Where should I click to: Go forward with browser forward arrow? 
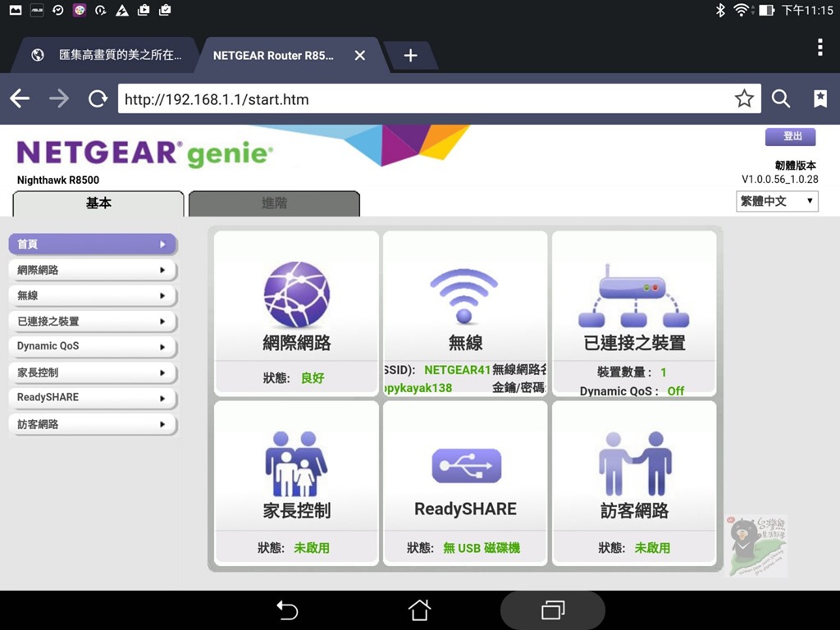pyautogui.click(x=59, y=98)
